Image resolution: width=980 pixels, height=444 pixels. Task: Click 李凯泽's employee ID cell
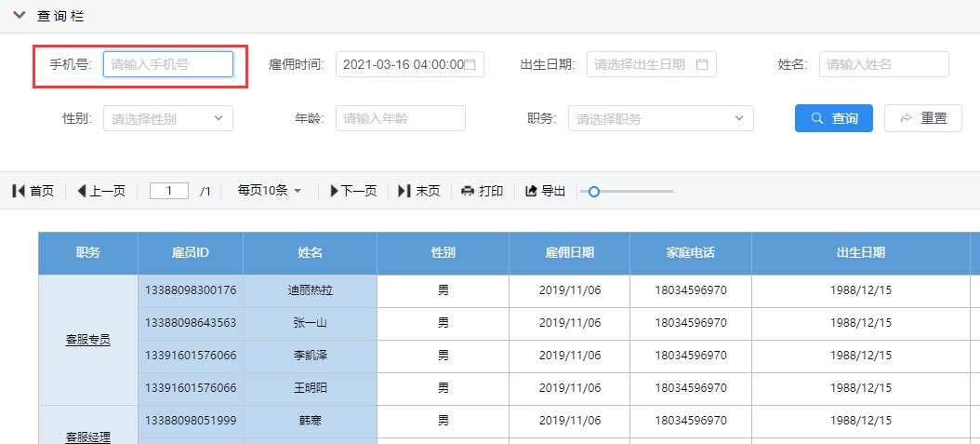(191, 356)
